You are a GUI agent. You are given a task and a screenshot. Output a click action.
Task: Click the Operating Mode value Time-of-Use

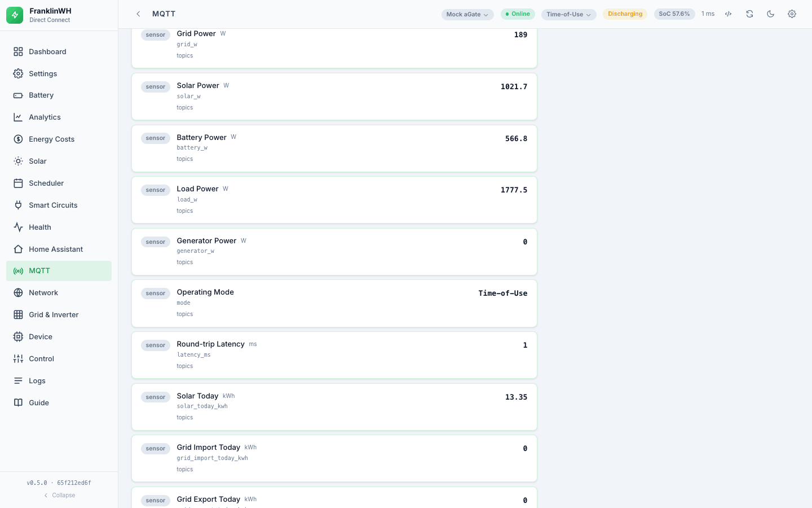click(x=503, y=294)
